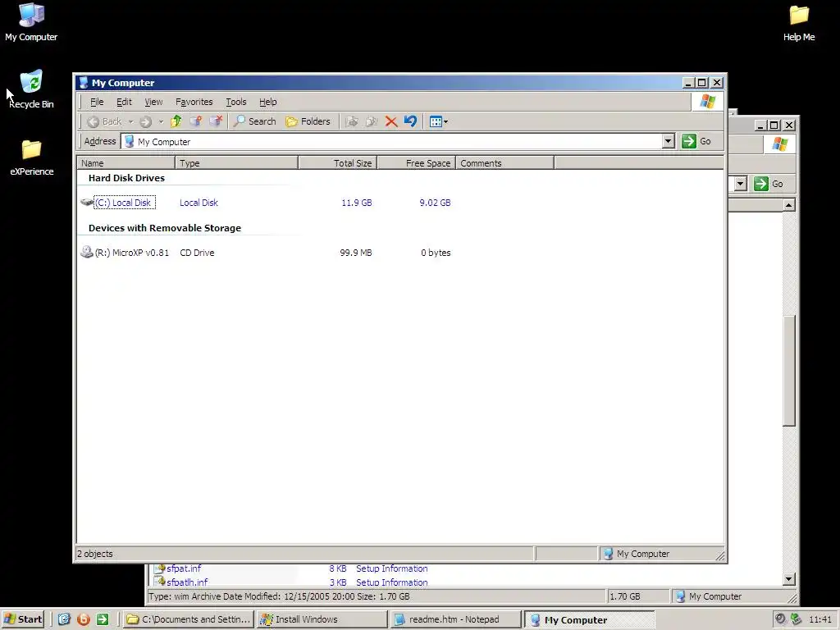Switch to Install Windows taskbar button
The height and width of the screenshot is (630, 840).
322,619
